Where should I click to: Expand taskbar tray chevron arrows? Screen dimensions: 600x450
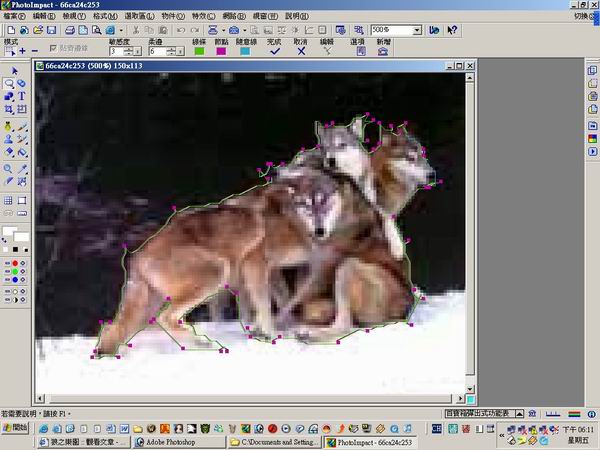[x=502, y=435]
